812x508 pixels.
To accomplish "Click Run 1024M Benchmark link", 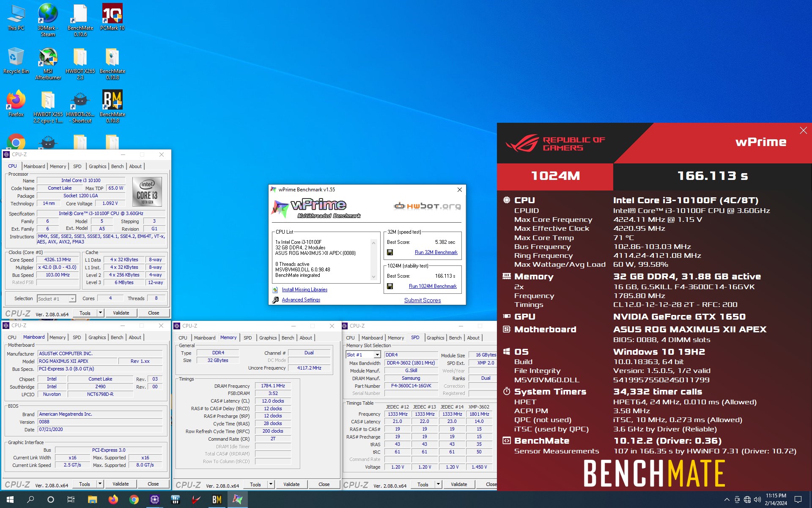I will click(x=433, y=286).
